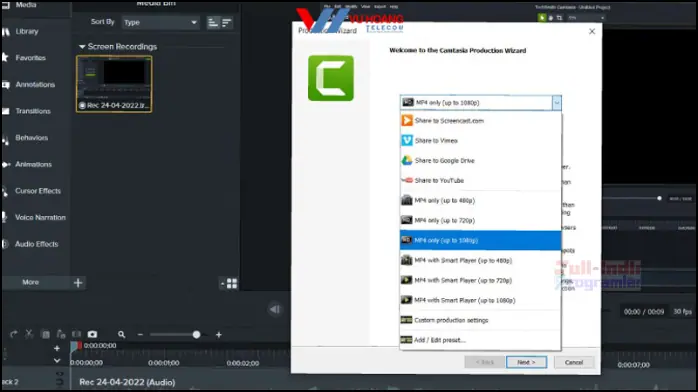The image size is (698, 392).
Task: Open the Behaviors tab
Action: pyautogui.click(x=31, y=138)
